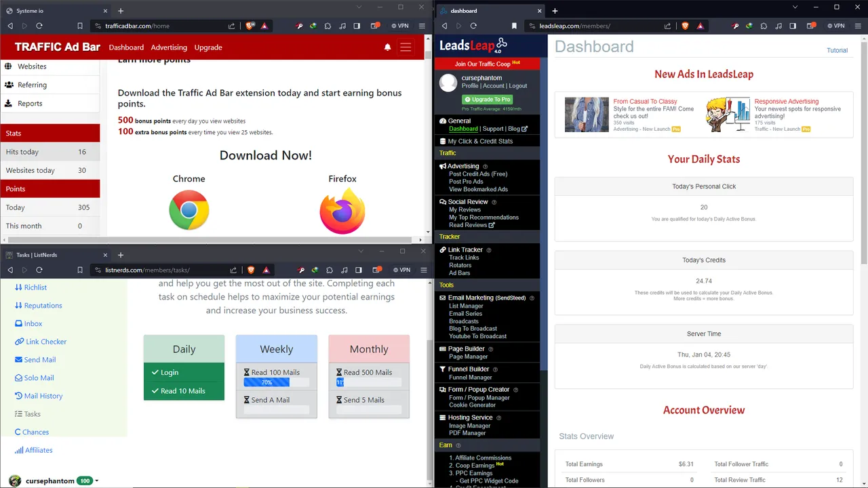Viewport: 868px width, 488px height.
Task: Open Brave Shields in leadsleap.com window
Action: pyautogui.click(x=684, y=26)
